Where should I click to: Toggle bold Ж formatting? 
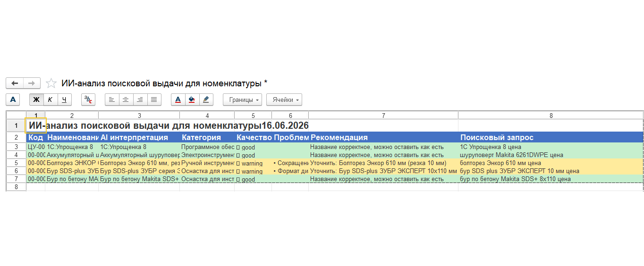(x=36, y=100)
